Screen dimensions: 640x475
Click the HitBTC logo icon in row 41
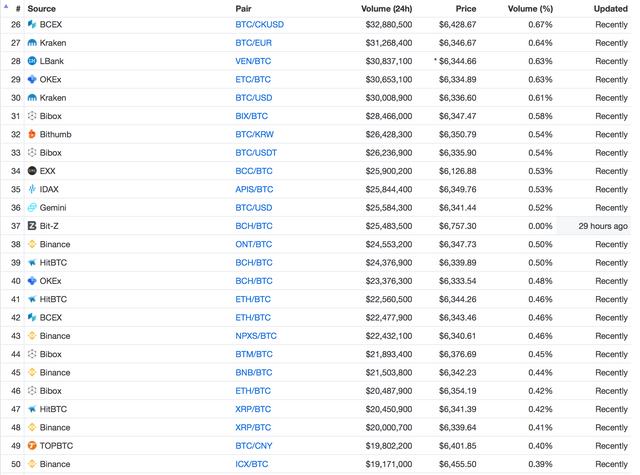tap(32, 299)
